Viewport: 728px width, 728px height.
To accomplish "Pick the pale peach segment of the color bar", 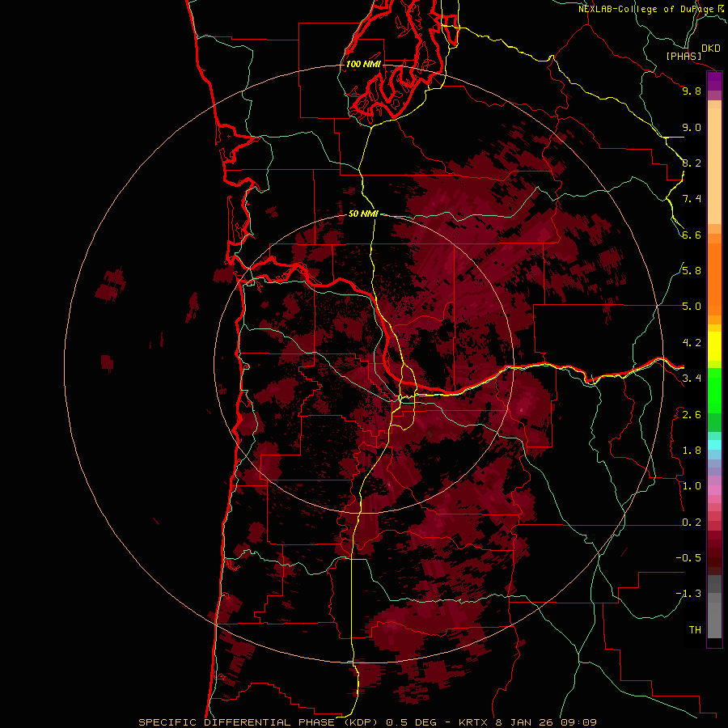I will pyautogui.click(x=714, y=166).
